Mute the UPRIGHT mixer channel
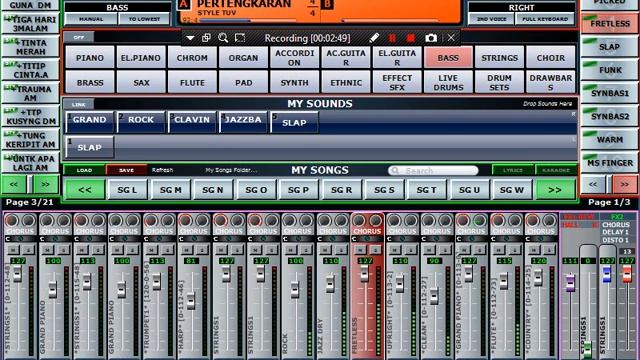The width and height of the screenshot is (640, 360). tap(395, 249)
